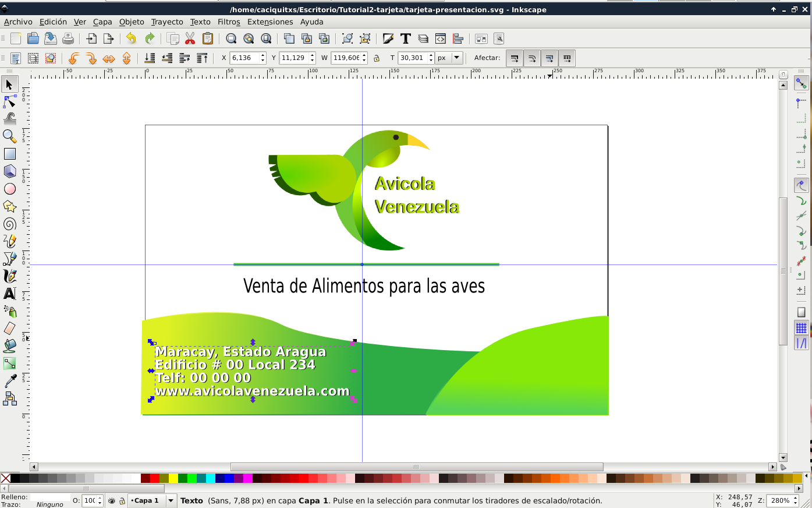Open the Extensiones menu
The height and width of the screenshot is (508, 812).
(270, 22)
